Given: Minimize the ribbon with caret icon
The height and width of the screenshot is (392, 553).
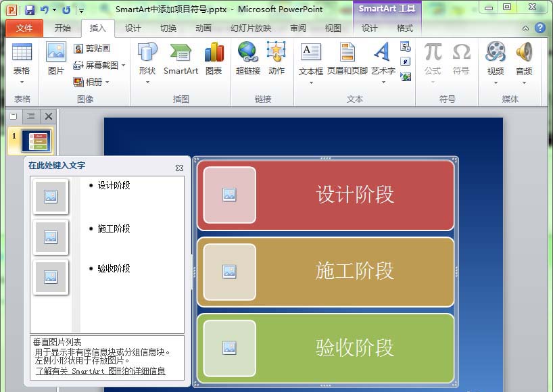Looking at the screenshot, I should click(525, 28).
